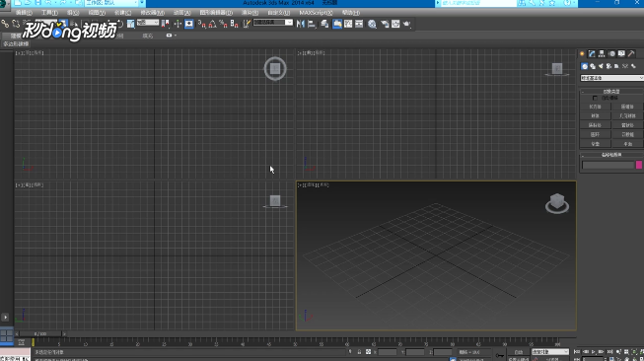The image size is (644, 361).
Task: Open the 动画 animation menu
Action: (x=181, y=13)
